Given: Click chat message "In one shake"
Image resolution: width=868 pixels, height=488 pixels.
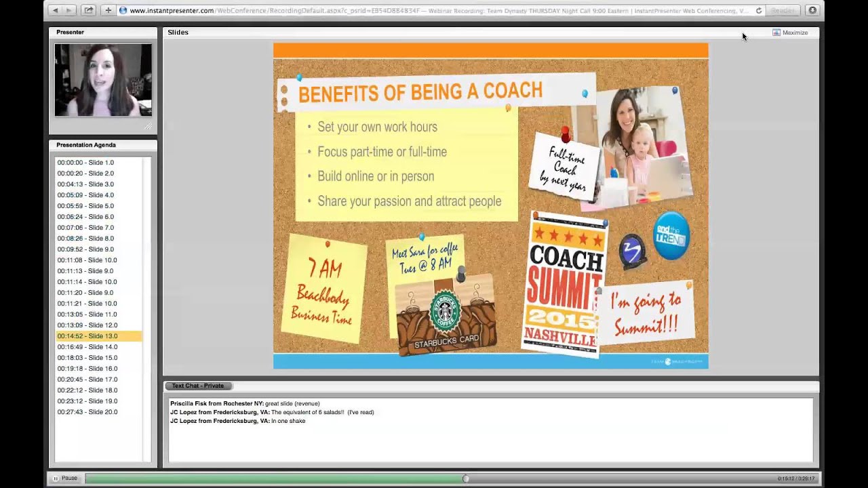Looking at the screenshot, I should [x=288, y=421].
